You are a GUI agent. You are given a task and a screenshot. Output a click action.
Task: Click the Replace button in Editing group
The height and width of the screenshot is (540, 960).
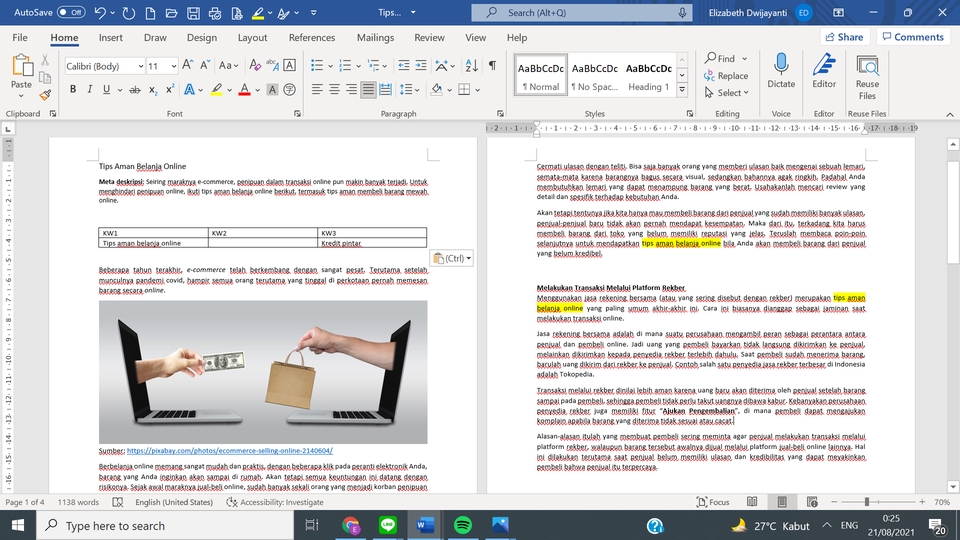point(726,76)
